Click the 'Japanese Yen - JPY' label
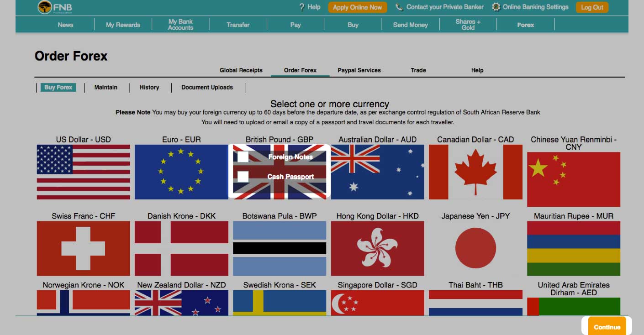This screenshot has width=644, height=335. click(x=475, y=216)
